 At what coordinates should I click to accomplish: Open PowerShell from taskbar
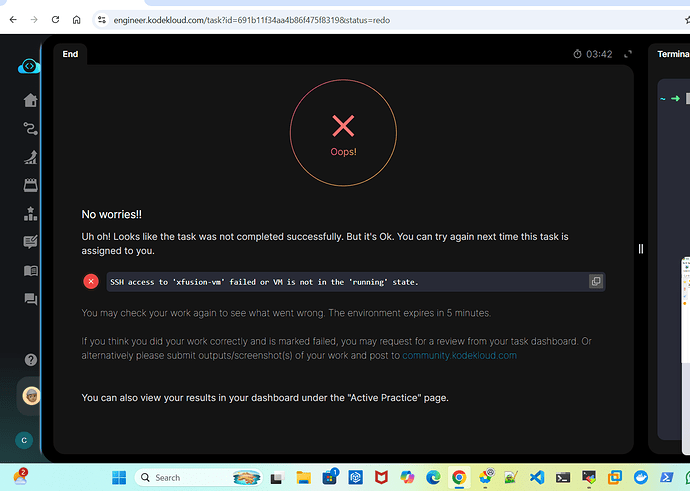[x=667, y=477]
